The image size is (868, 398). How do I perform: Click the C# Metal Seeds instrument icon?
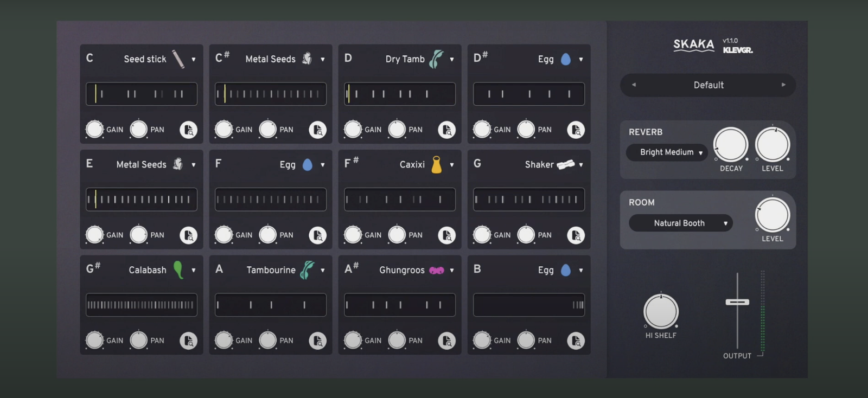(x=307, y=59)
